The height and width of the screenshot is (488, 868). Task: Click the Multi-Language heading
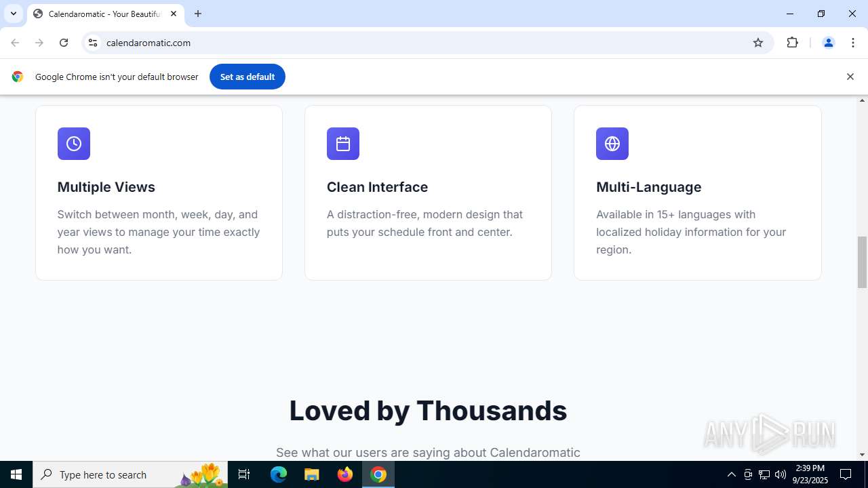coord(649,187)
